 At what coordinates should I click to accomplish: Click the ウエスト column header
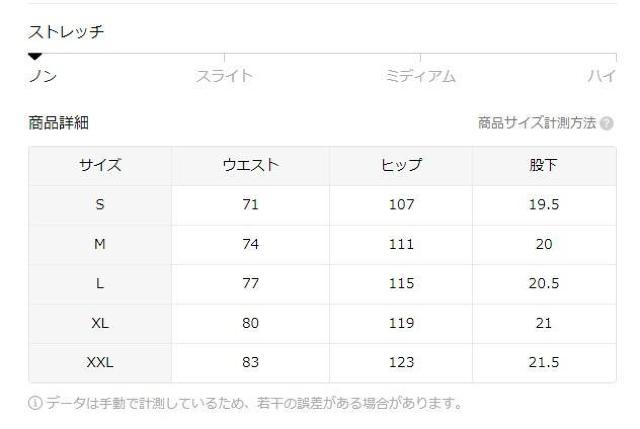[250, 165]
